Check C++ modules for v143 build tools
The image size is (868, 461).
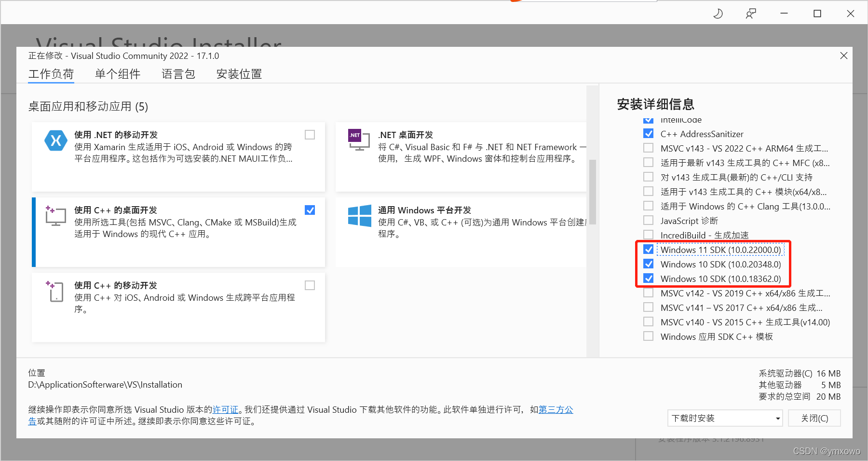pyautogui.click(x=649, y=191)
